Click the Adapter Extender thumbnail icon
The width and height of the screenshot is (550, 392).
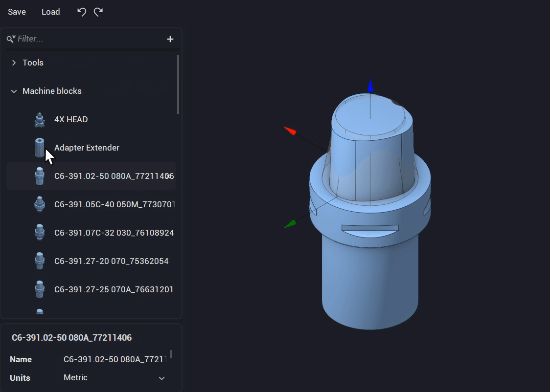coord(39,148)
